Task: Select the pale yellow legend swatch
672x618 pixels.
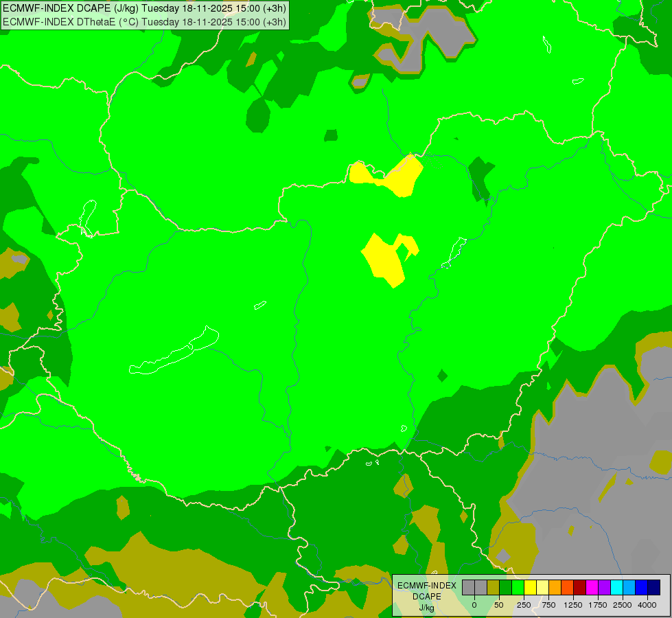Action: click(542, 588)
